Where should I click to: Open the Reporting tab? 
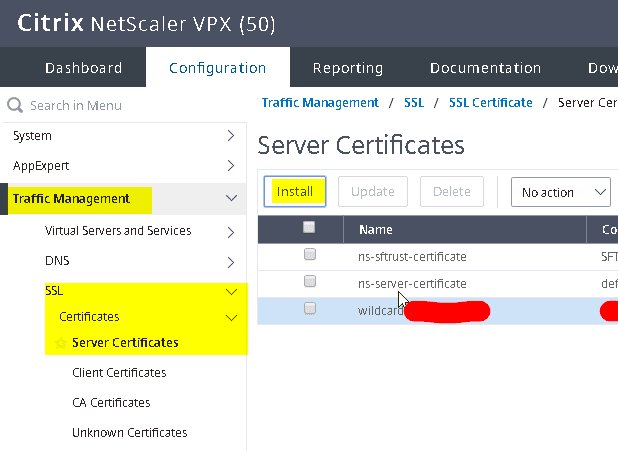tap(347, 68)
